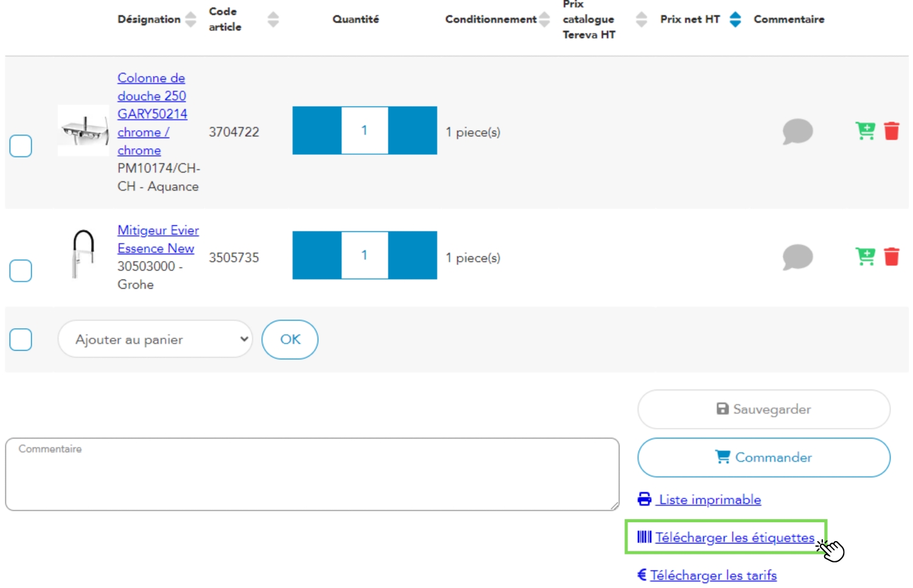This screenshot has height=588, width=913.
Task: Tick the checkbox for Mitigeur Evier row
Action: pyautogui.click(x=21, y=271)
